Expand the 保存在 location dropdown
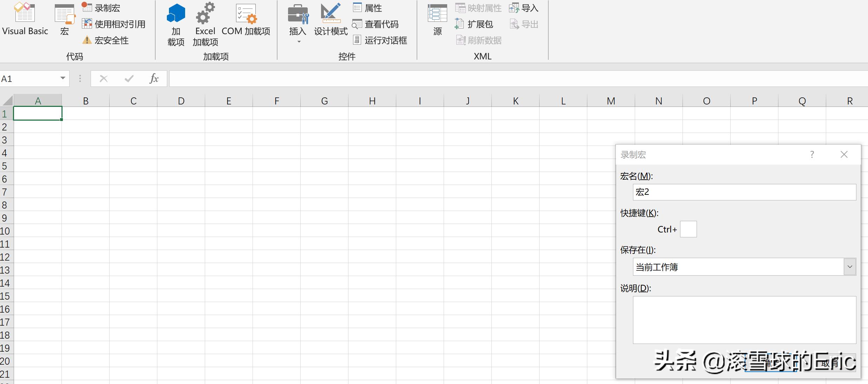The width and height of the screenshot is (868, 384). click(849, 267)
